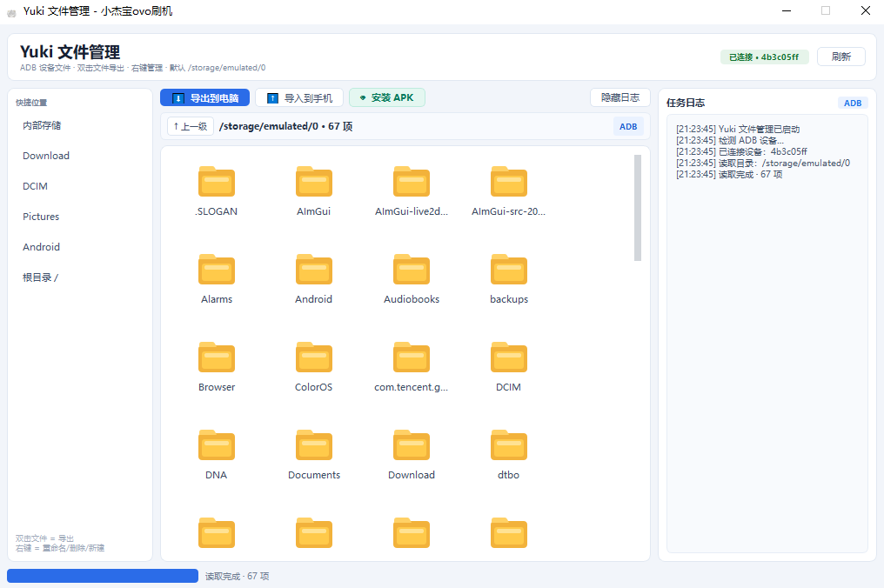Click the 任务日志 panel heading
884x588 pixels.
point(686,103)
